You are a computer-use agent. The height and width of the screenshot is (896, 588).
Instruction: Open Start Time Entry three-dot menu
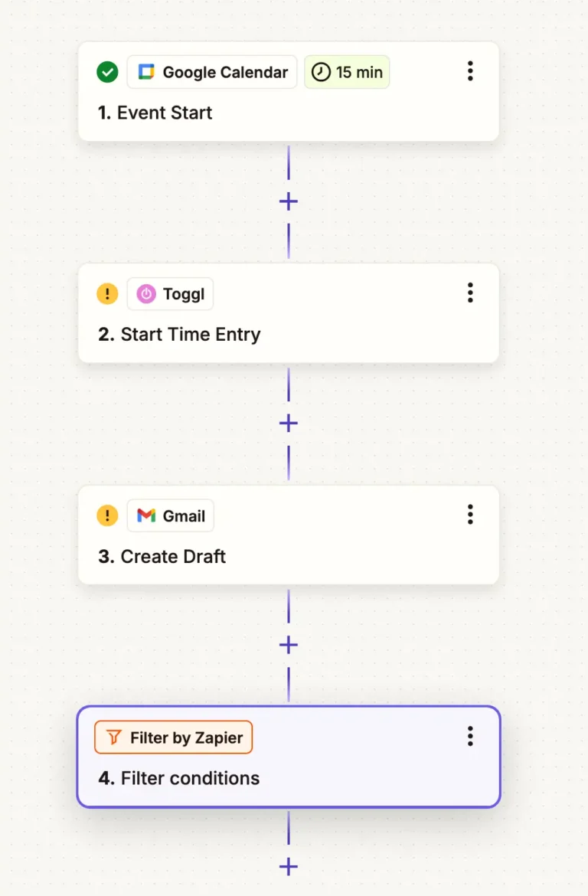470,293
